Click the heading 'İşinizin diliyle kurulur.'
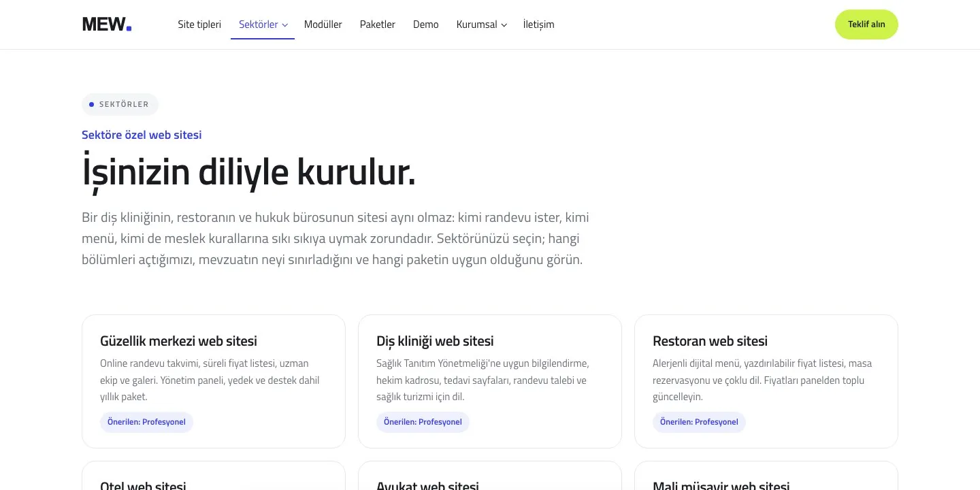 point(248,172)
